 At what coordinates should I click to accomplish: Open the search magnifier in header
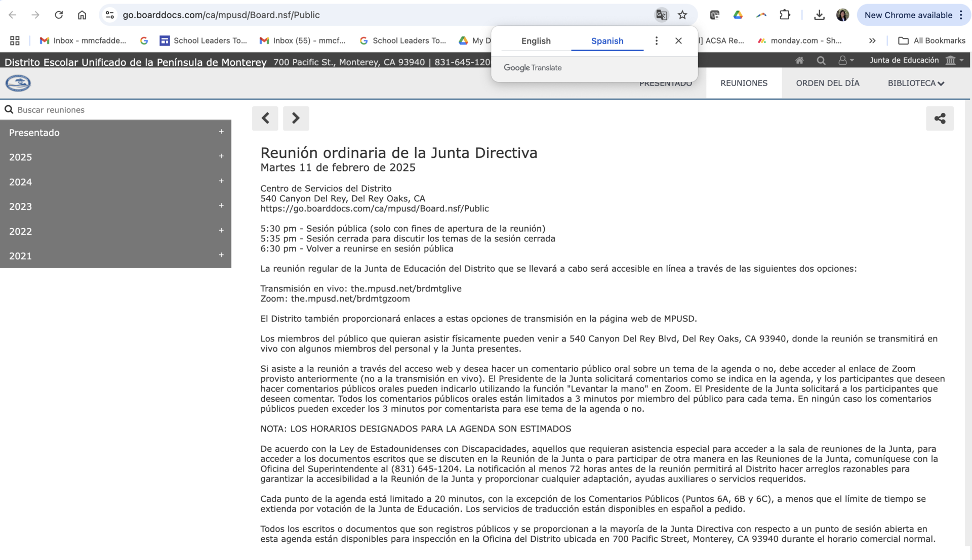(x=821, y=60)
